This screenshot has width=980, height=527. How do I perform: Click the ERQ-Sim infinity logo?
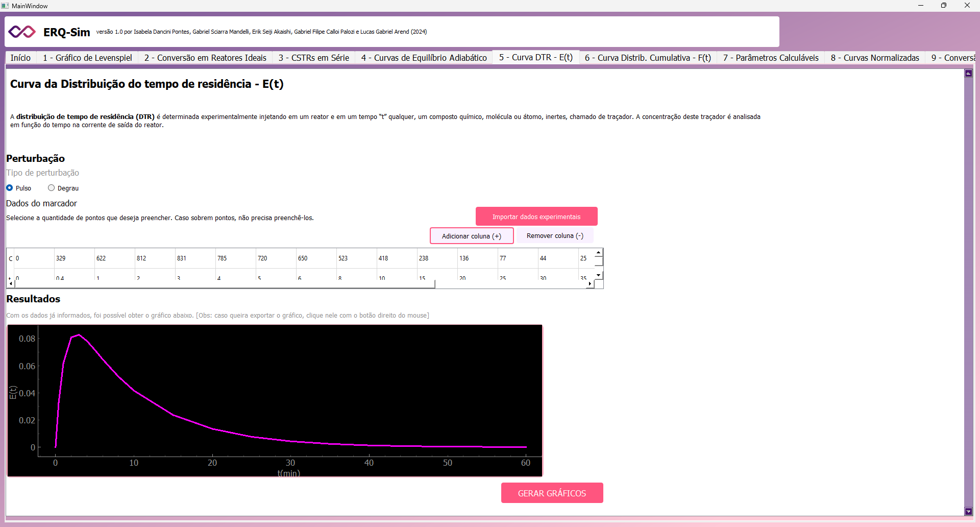click(x=22, y=32)
